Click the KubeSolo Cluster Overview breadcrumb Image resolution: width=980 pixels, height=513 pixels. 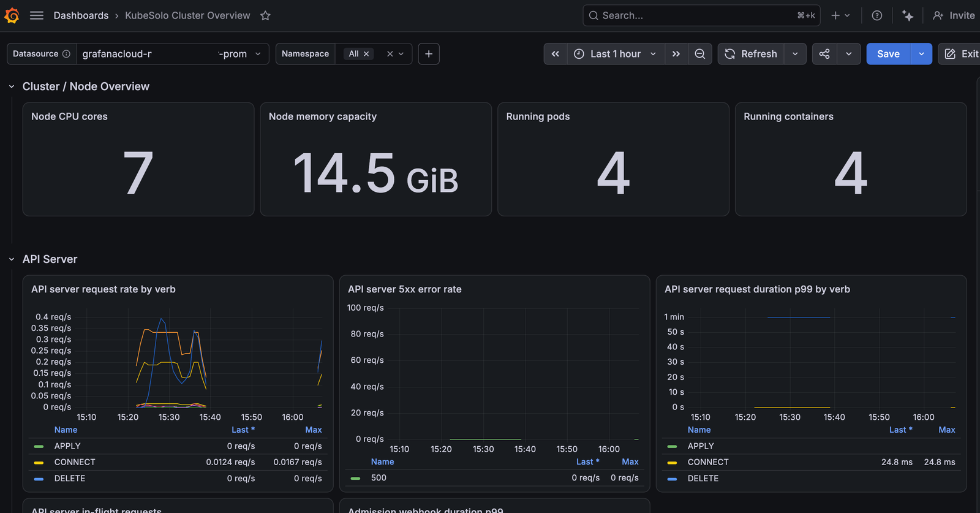coord(187,15)
